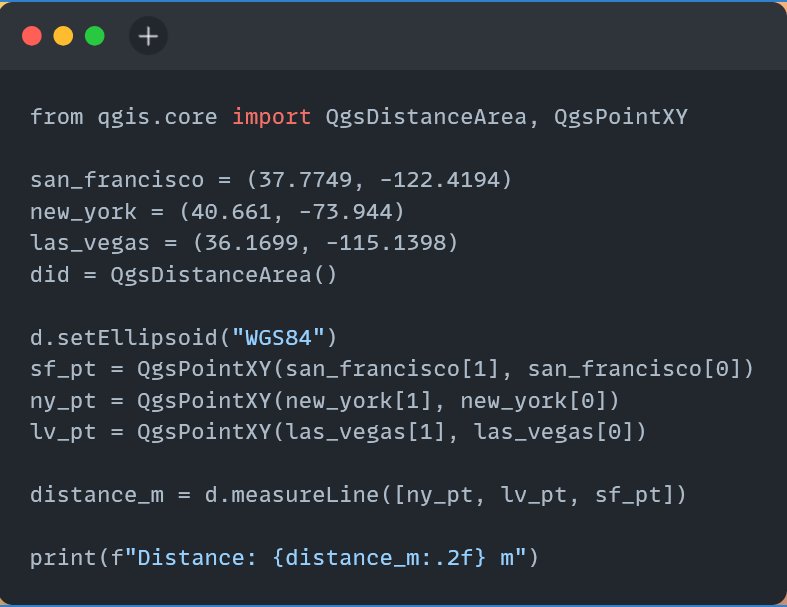Click the 'ny_pt' variable assignment
The width and height of the screenshot is (787, 607).
tap(63, 401)
